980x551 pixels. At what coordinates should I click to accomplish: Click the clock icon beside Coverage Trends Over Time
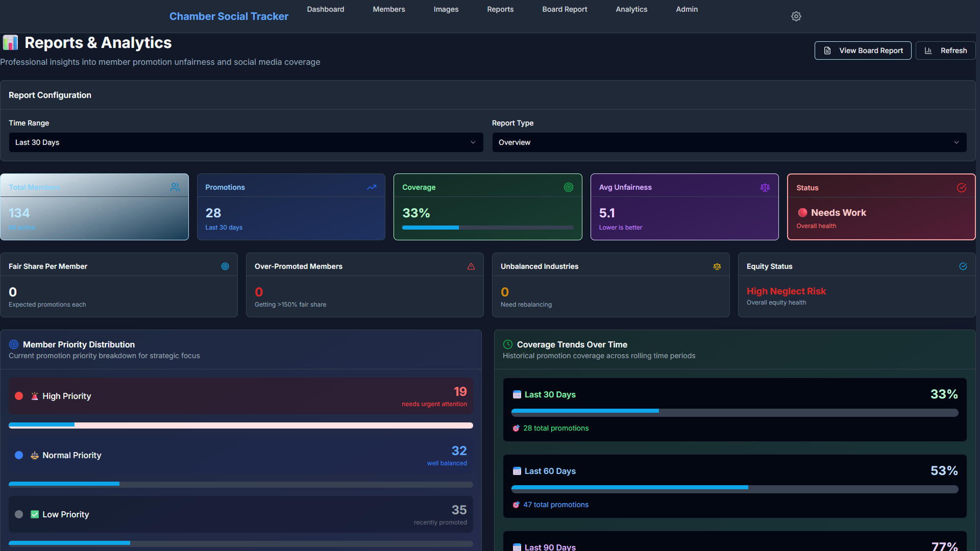pyautogui.click(x=508, y=344)
